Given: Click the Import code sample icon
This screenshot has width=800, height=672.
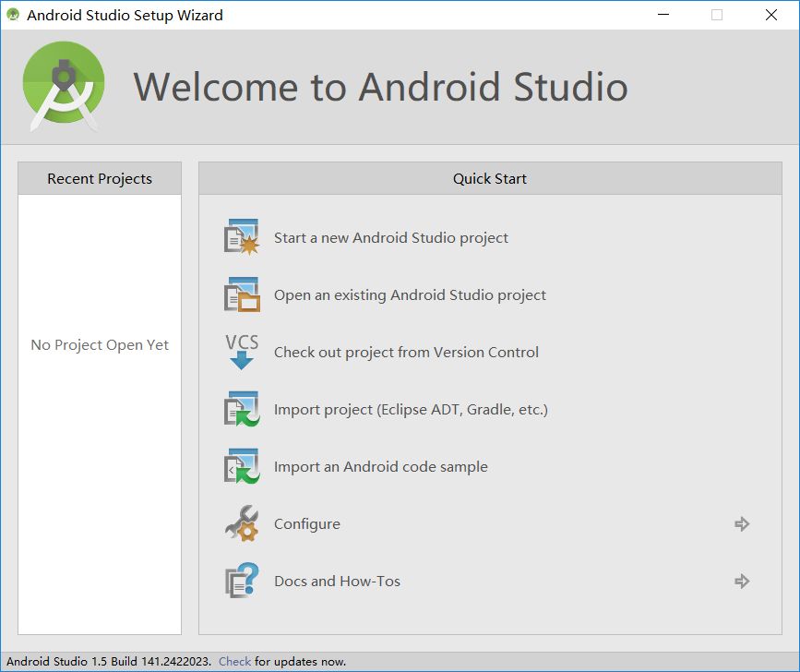Looking at the screenshot, I should point(242,466).
